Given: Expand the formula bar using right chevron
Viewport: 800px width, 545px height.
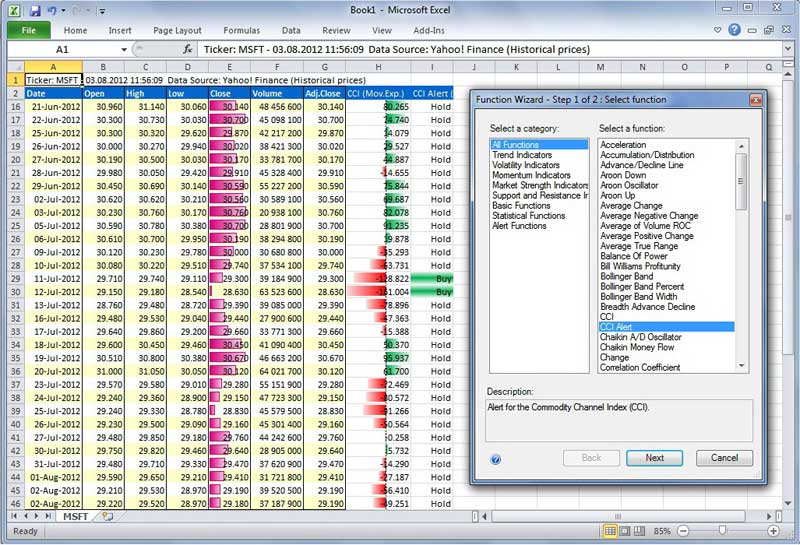Looking at the screenshot, I should click(x=788, y=49).
